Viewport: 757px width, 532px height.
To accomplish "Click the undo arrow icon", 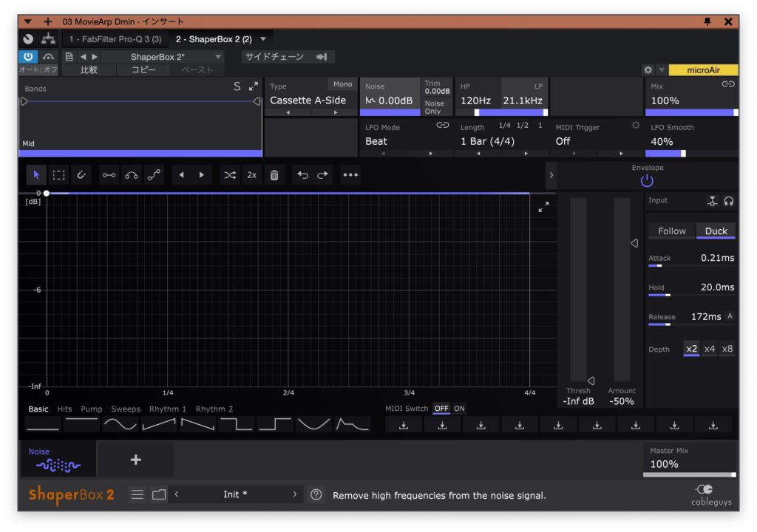I will (302, 175).
